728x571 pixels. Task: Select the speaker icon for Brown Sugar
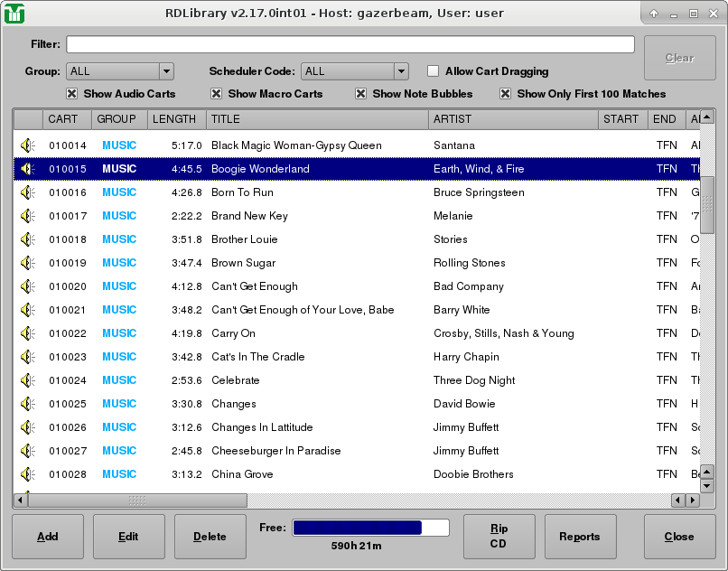tap(27, 263)
